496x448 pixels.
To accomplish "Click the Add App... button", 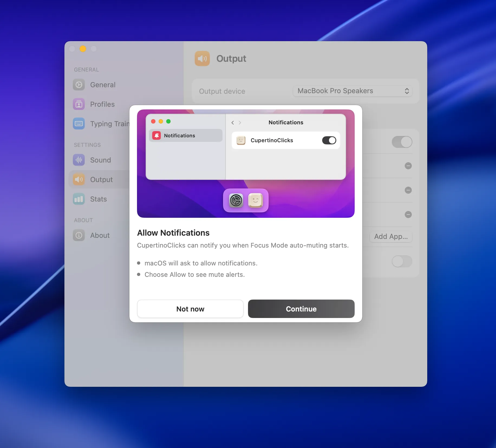I will (x=391, y=236).
